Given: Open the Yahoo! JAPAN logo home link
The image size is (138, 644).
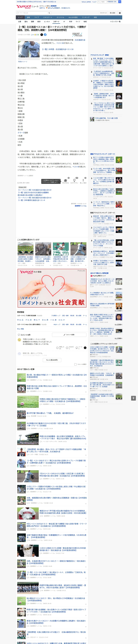Looking at the screenshot, I should click(24, 7).
